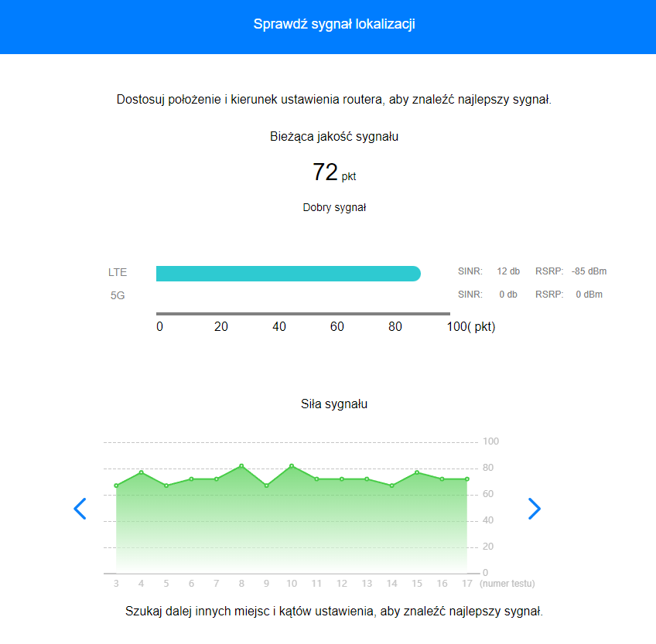Click the chart point for test 4
656x644 pixels.
coord(141,472)
